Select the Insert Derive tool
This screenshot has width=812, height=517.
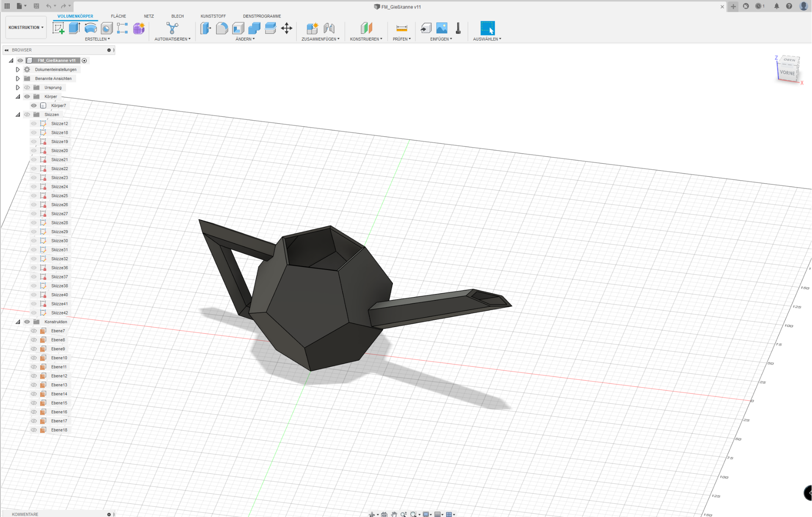coord(425,28)
